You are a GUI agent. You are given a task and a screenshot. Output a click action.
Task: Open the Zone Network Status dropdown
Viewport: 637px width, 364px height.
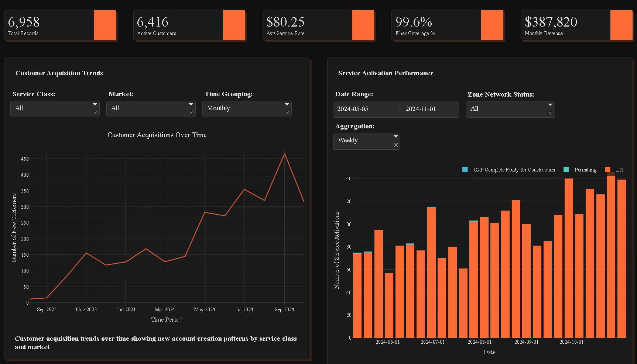coord(550,105)
